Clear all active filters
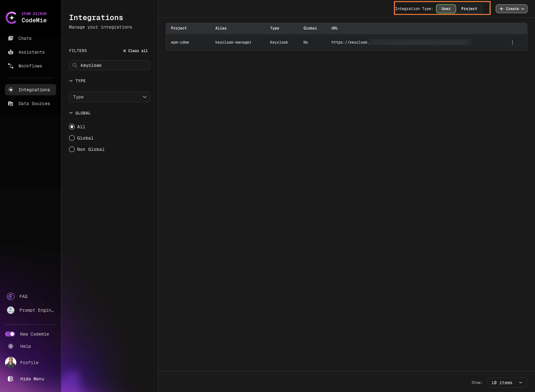Viewport: 535px width, 392px height. (x=135, y=50)
